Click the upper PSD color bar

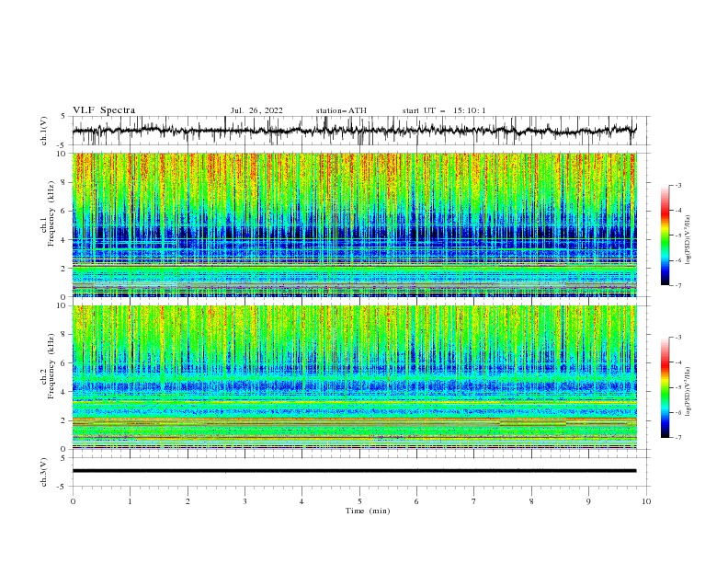tap(665, 236)
